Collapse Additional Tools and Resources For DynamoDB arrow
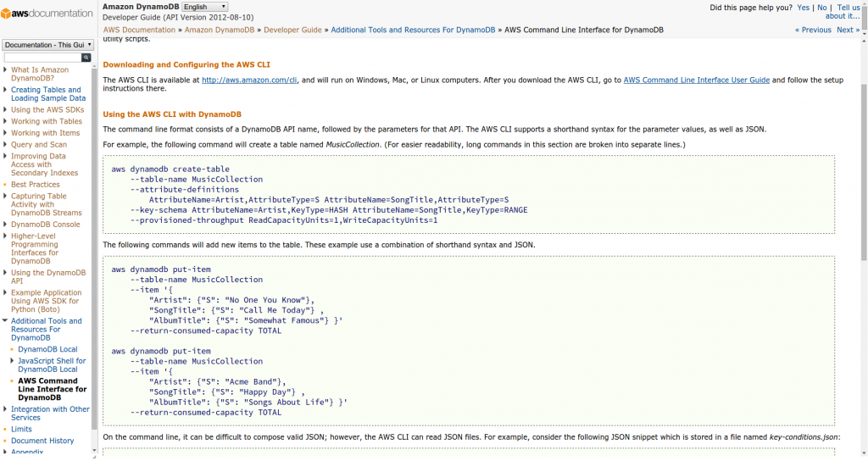Image resolution: width=868 pixels, height=461 pixels. (x=5, y=320)
